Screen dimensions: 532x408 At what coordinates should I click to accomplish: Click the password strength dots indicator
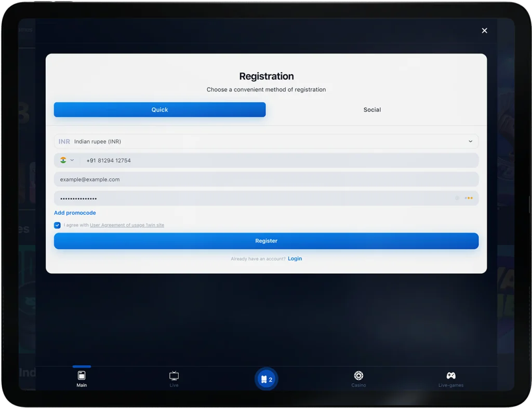click(469, 198)
